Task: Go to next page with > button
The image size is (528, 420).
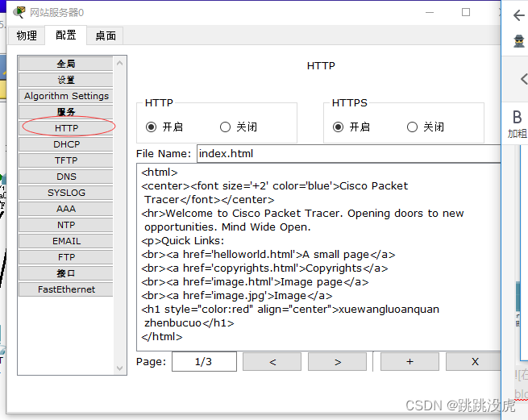Action: click(338, 362)
